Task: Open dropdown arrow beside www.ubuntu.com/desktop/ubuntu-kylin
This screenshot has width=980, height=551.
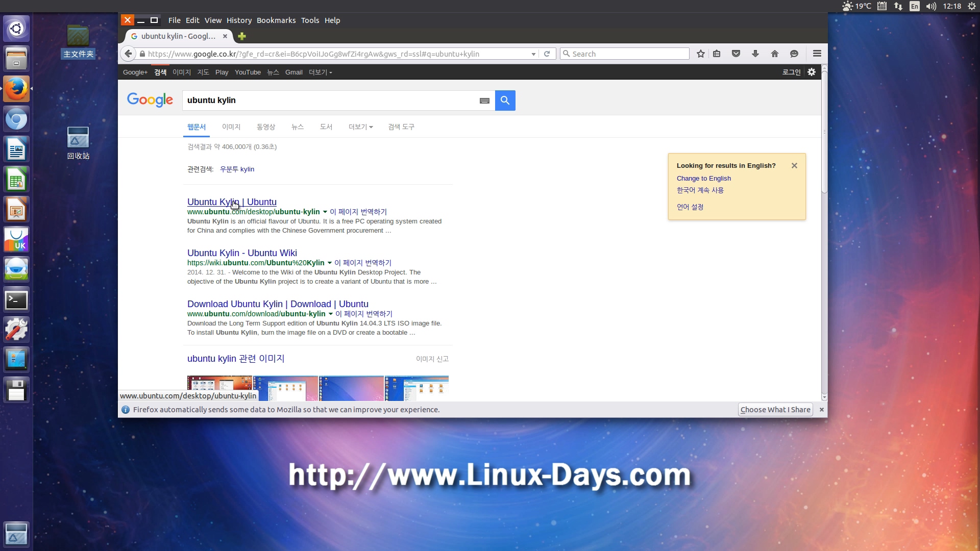Action: (x=325, y=212)
